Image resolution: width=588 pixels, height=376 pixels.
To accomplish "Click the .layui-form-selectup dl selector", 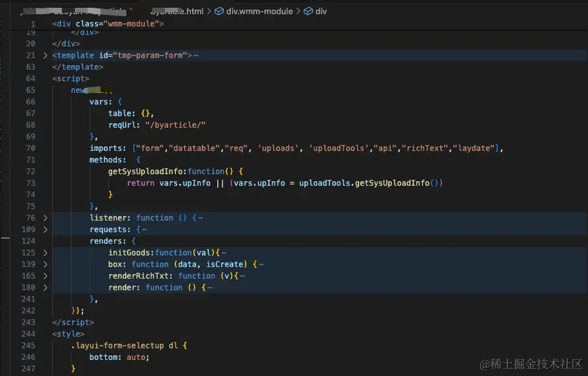I will [124, 346].
